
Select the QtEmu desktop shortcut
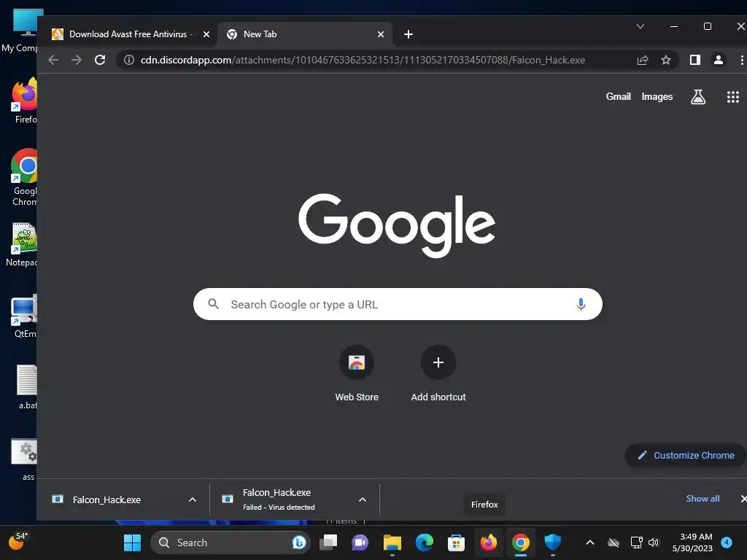tap(24, 316)
